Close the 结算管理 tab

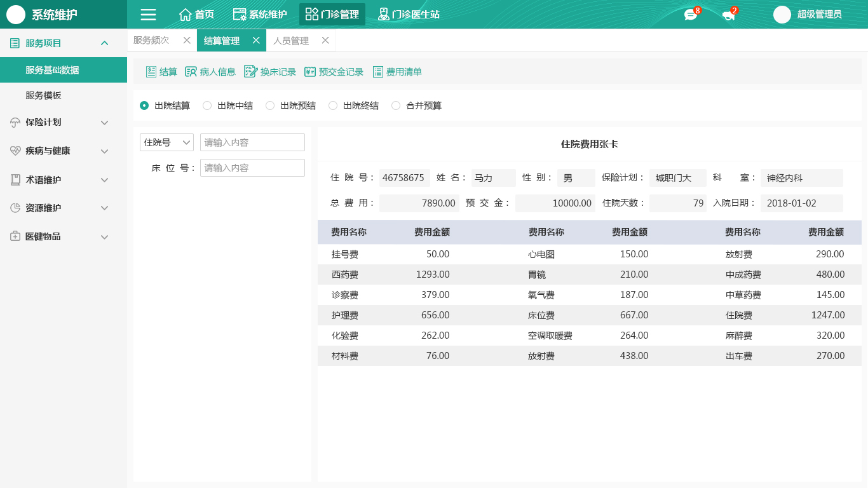pos(256,40)
